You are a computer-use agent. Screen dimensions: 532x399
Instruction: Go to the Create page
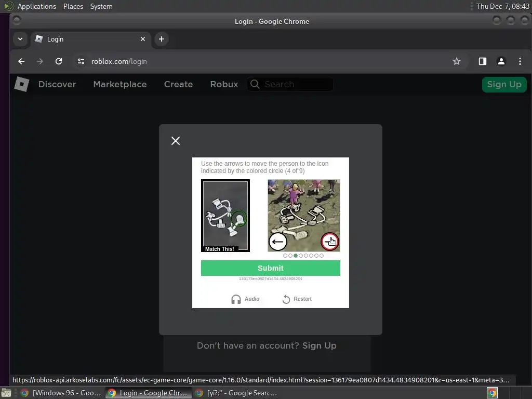click(178, 84)
